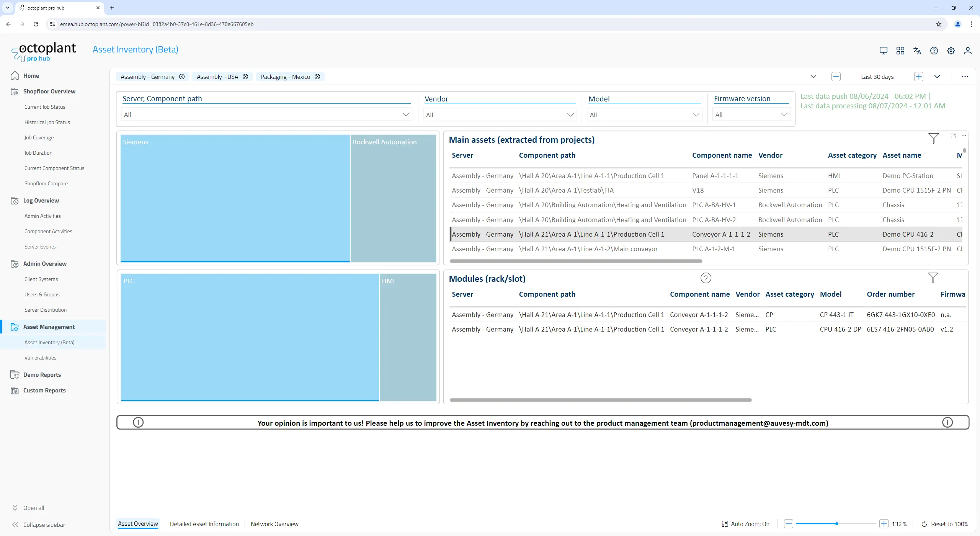Screen dimensions: 980x536
Task: Remove the Assembly - Germany filter tag
Action: pyautogui.click(x=183, y=77)
